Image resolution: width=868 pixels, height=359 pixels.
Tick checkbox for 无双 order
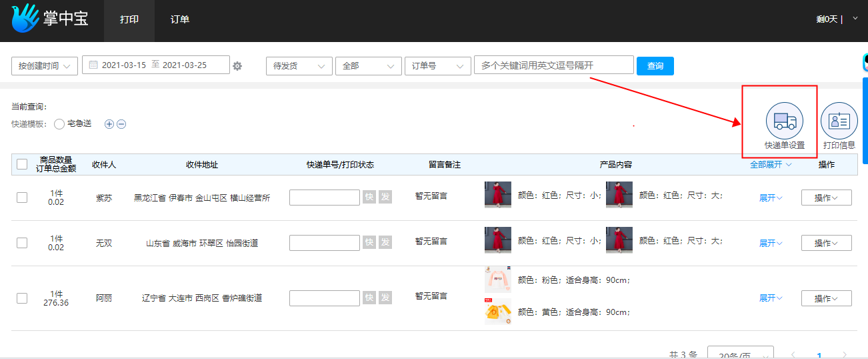coord(22,243)
